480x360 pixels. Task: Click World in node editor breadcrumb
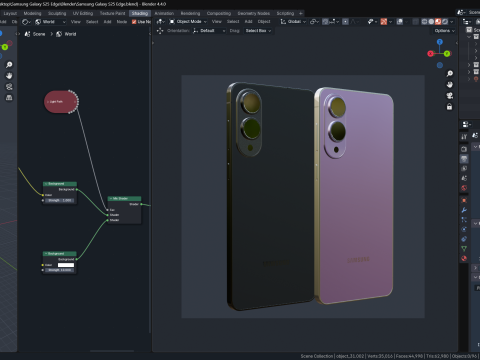[66, 34]
